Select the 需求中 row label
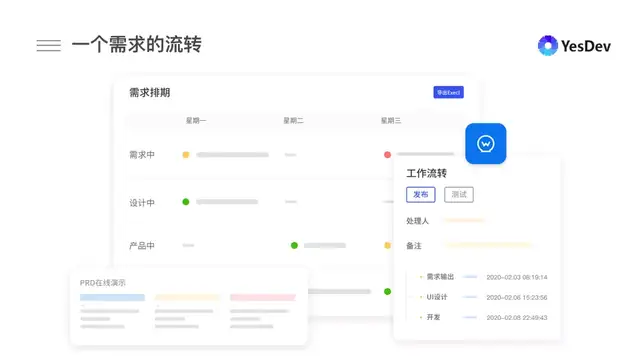This screenshot has width=640, height=360. [x=142, y=155]
